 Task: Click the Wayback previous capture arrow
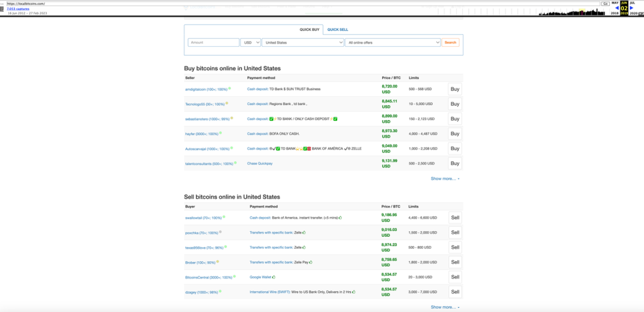click(x=617, y=8)
